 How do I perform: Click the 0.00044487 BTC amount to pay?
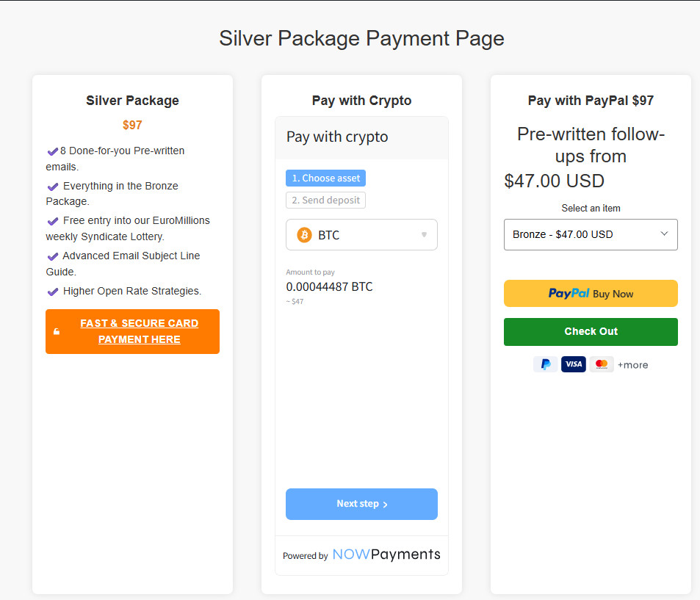(329, 286)
